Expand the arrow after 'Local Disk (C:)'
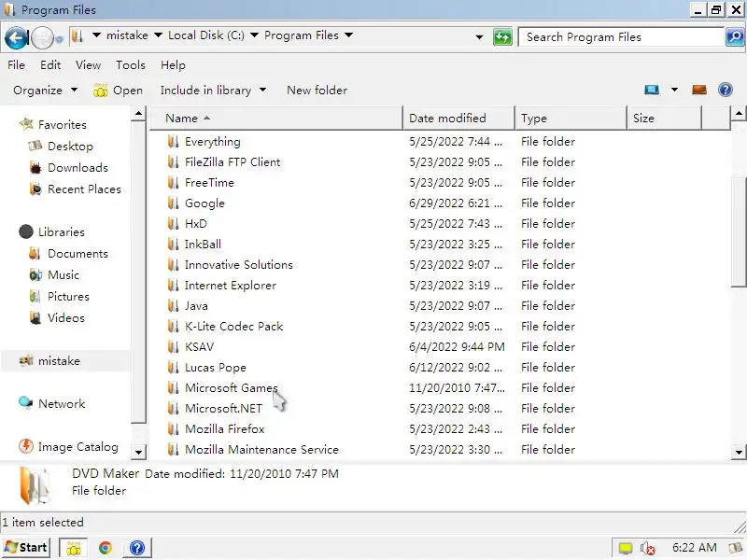This screenshot has height=560, width=747. pyautogui.click(x=254, y=35)
